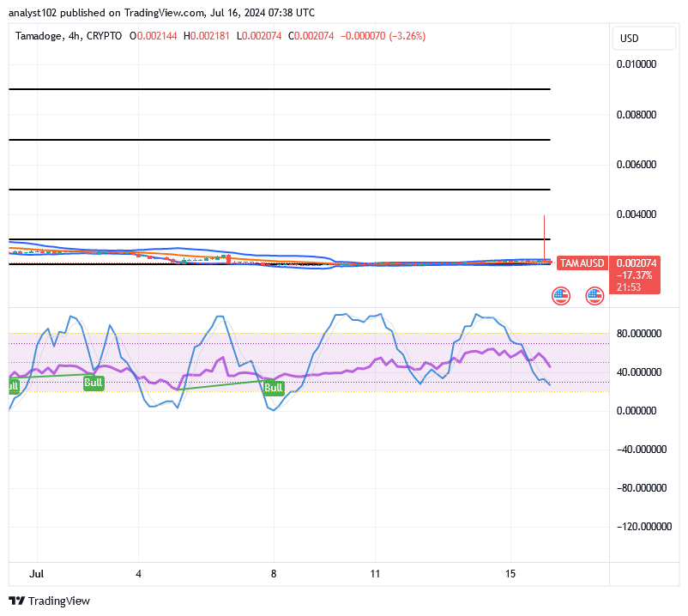Viewport: 688px width, 616px height.
Task: Click the 21:53 countdown timer in price box
Action: 629,287
